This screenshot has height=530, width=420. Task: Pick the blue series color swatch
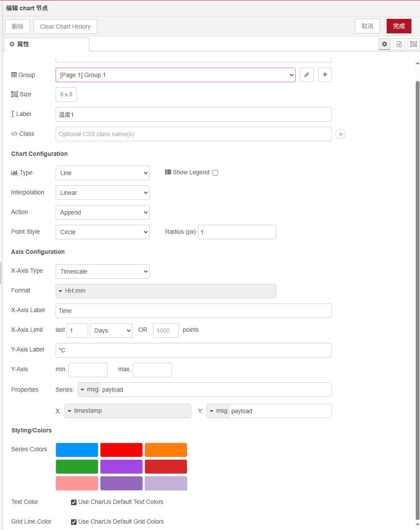pos(77,450)
